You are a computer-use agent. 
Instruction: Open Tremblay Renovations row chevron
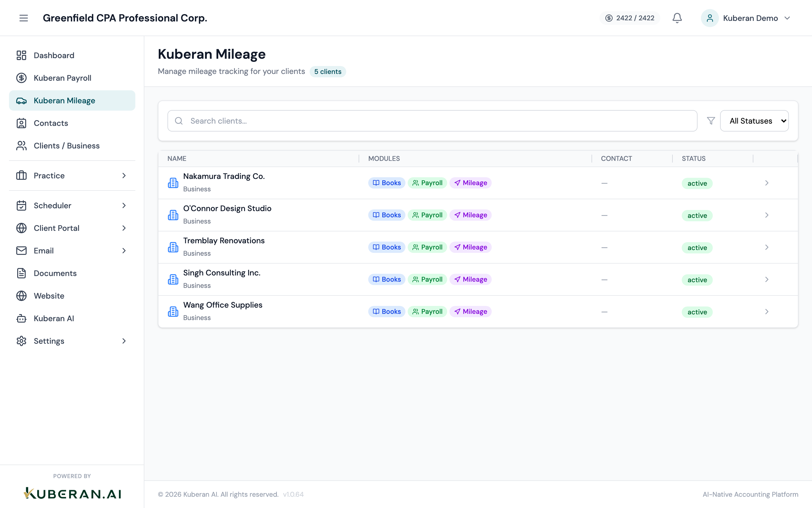pos(767,247)
